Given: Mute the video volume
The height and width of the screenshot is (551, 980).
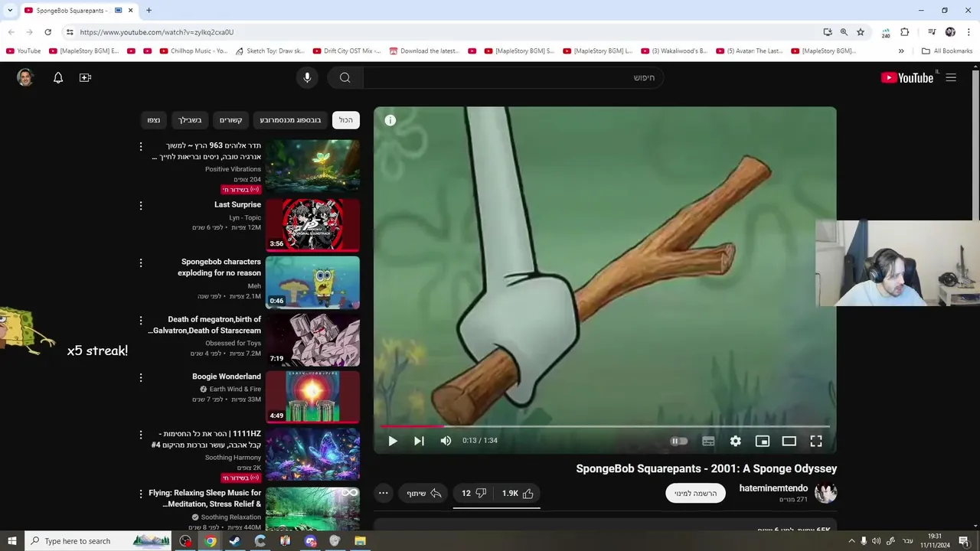Looking at the screenshot, I should coord(446,441).
